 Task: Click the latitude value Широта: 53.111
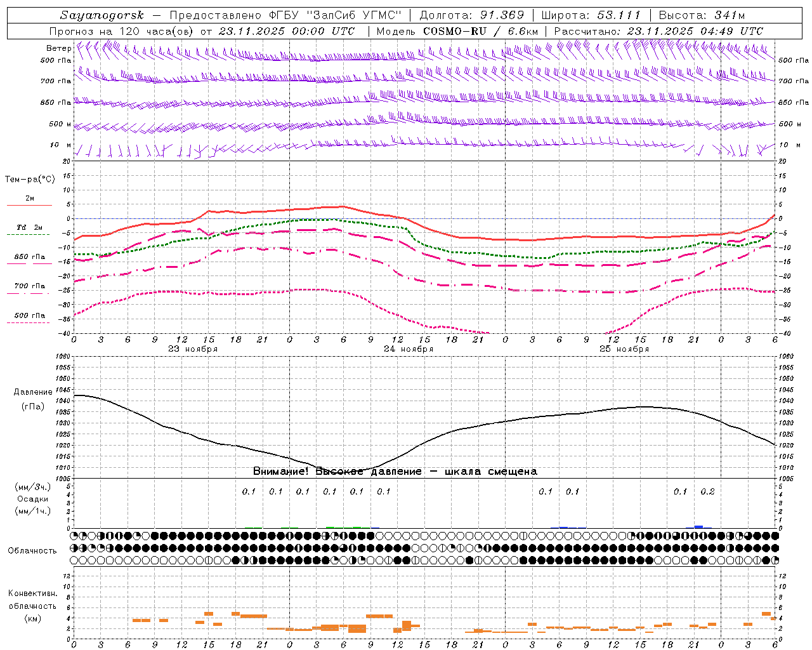(x=591, y=15)
